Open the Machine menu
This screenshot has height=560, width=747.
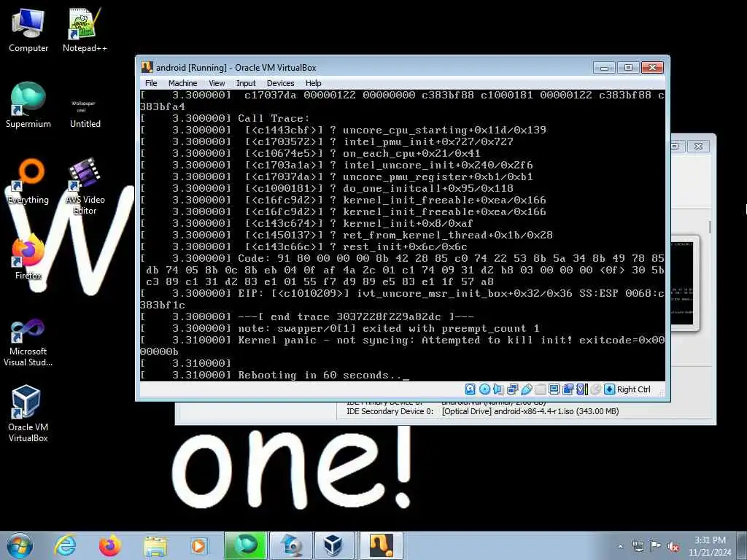point(182,83)
